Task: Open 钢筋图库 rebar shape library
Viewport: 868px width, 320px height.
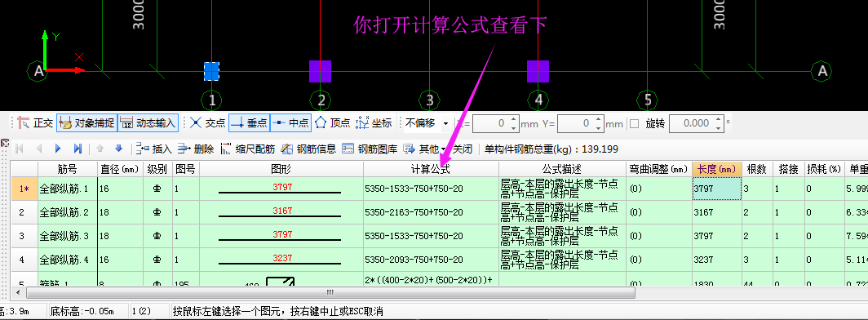Action: tap(370, 149)
